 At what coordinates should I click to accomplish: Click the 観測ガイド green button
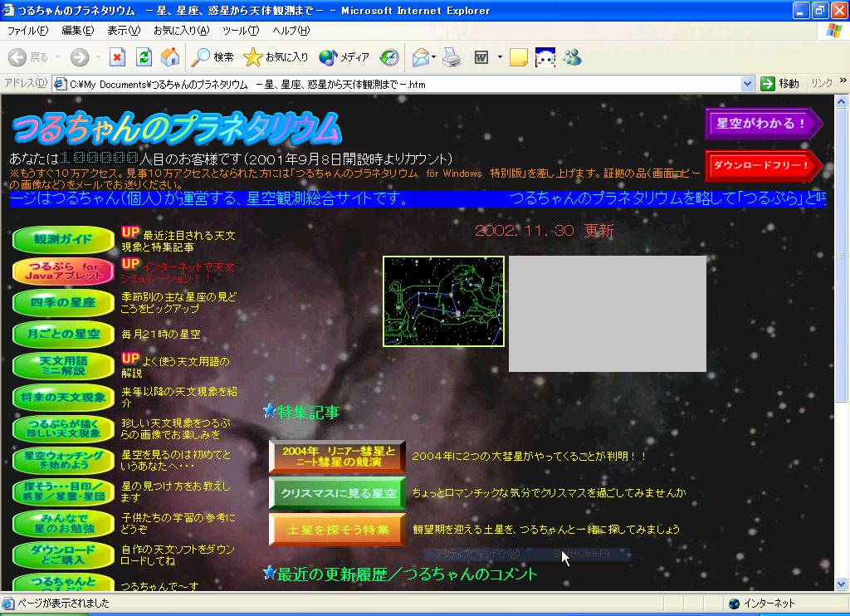[x=63, y=239]
